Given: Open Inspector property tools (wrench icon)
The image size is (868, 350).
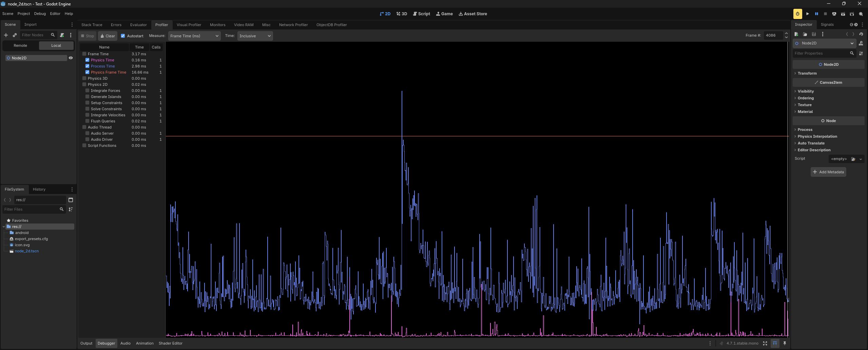Looking at the screenshot, I should (861, 53).
